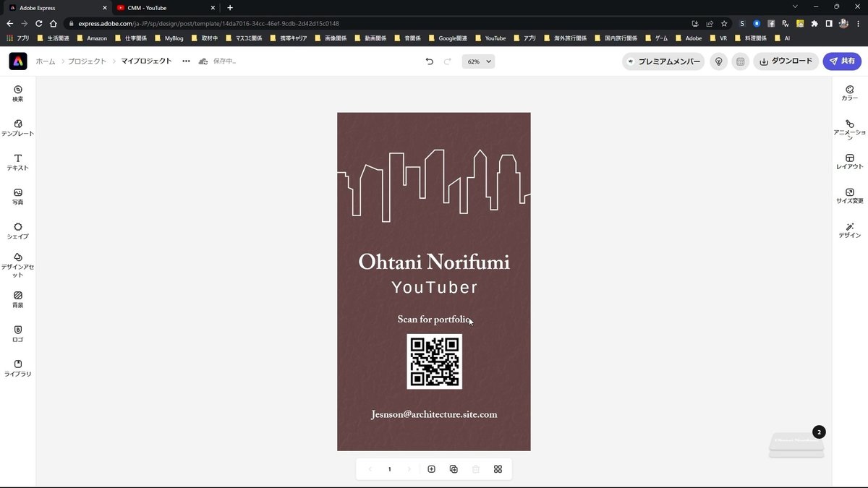
Task: Go to プロジェクト breadcrumb link
Action: (87, 61)
